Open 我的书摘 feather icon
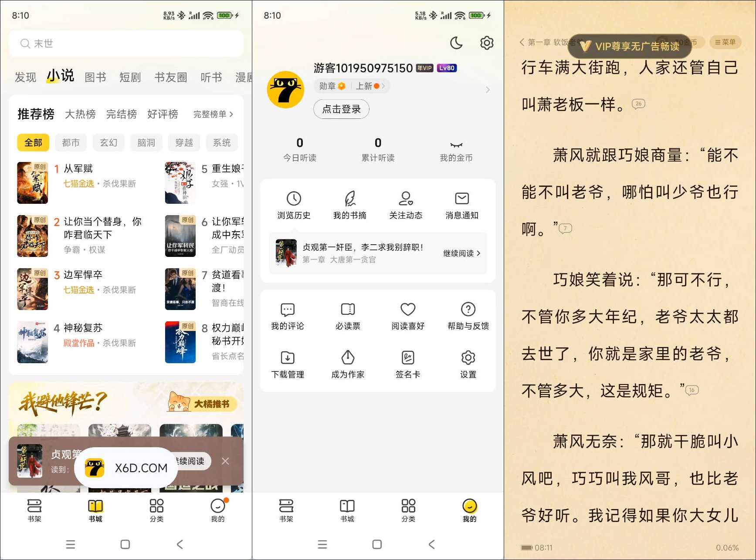 (x=350, y=199)
